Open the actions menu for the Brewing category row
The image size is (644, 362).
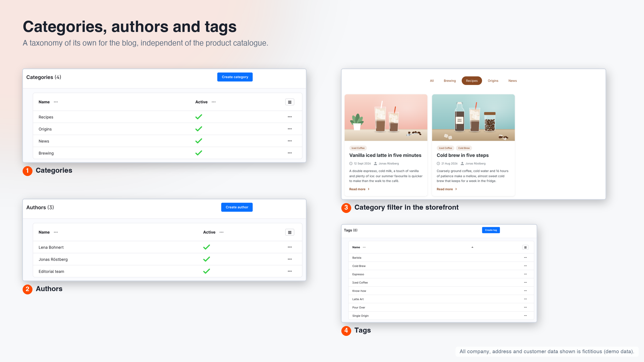click(x=290, y=153)
